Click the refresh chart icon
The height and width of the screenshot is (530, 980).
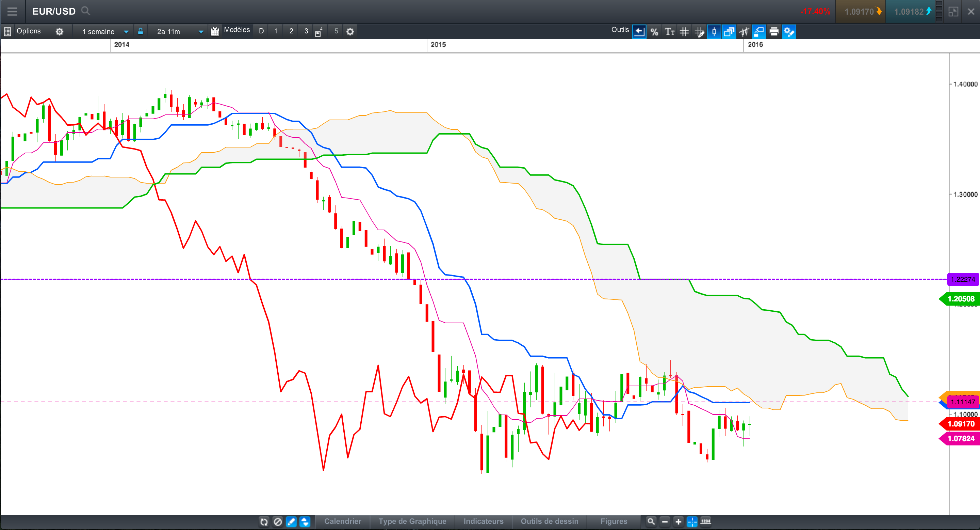click(x=264, y=521)
